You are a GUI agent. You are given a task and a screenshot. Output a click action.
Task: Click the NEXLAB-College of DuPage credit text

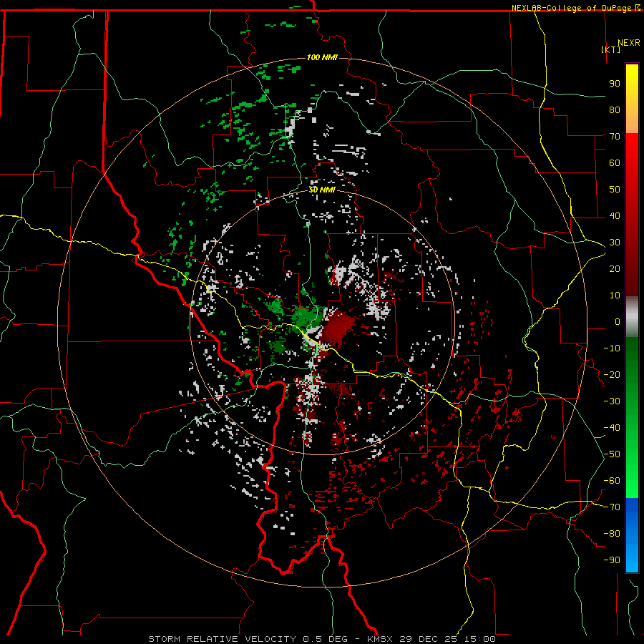point(572,8)
